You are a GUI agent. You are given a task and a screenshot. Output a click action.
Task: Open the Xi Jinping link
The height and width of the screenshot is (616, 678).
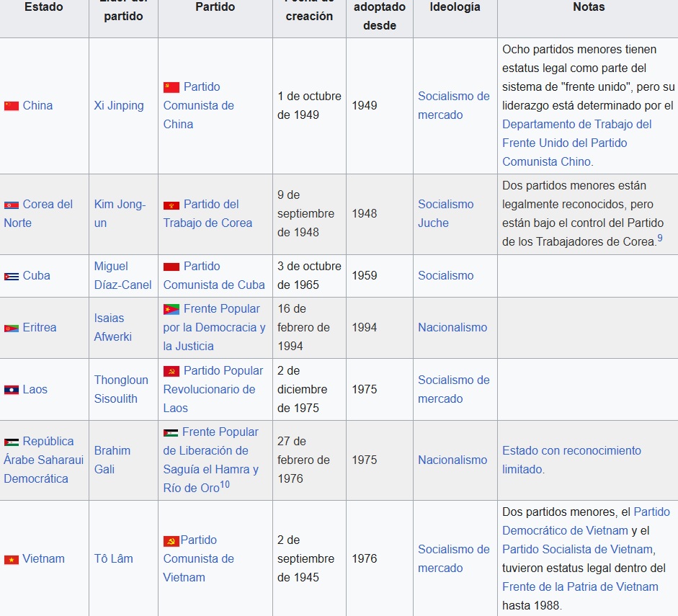tap(119, 105)
